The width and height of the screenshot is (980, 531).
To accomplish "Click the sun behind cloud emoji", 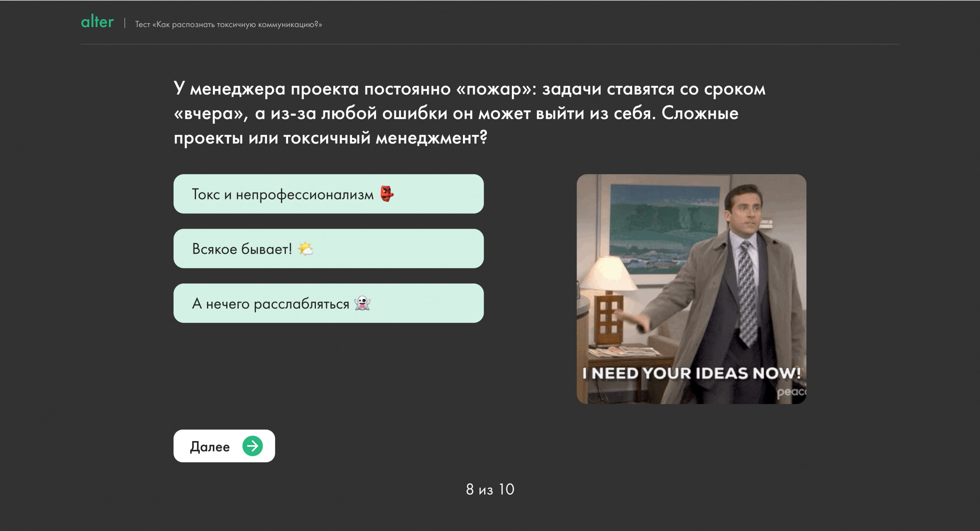I will point(305,249).
